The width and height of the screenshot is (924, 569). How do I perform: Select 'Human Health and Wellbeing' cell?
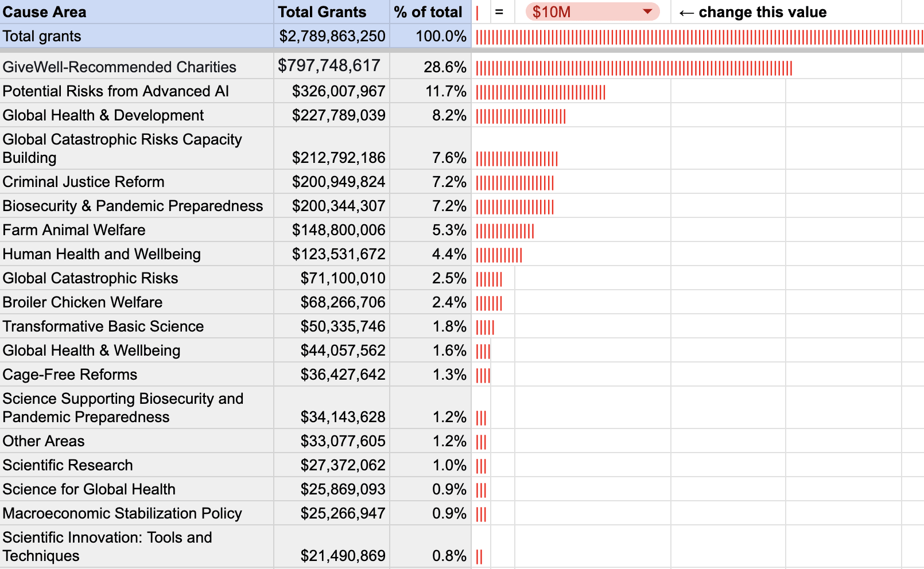(x=137, y=254)
